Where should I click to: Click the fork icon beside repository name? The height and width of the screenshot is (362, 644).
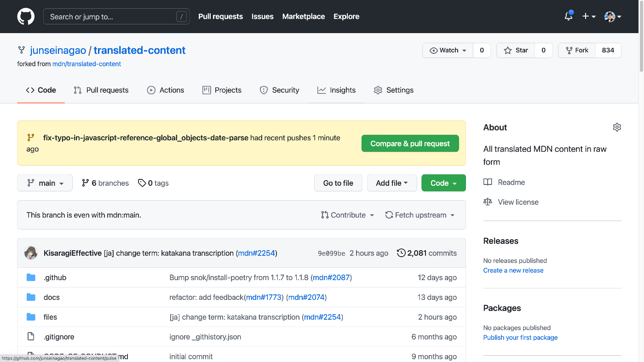click(21, 50)
